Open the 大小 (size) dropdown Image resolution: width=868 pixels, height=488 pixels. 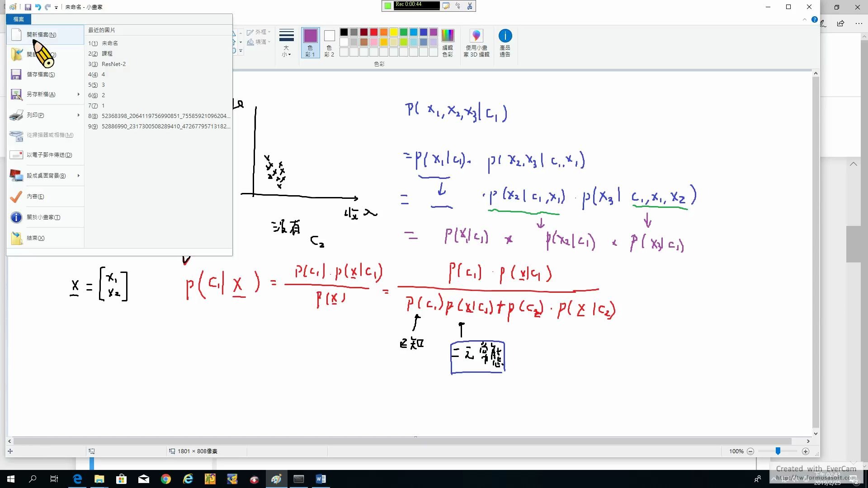[x=286, y=43]
